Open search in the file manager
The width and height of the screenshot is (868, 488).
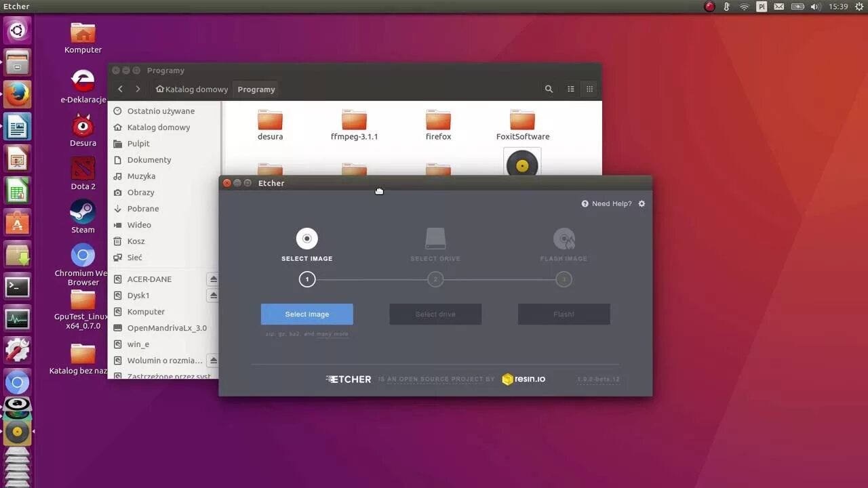click(x=549, y=89)
